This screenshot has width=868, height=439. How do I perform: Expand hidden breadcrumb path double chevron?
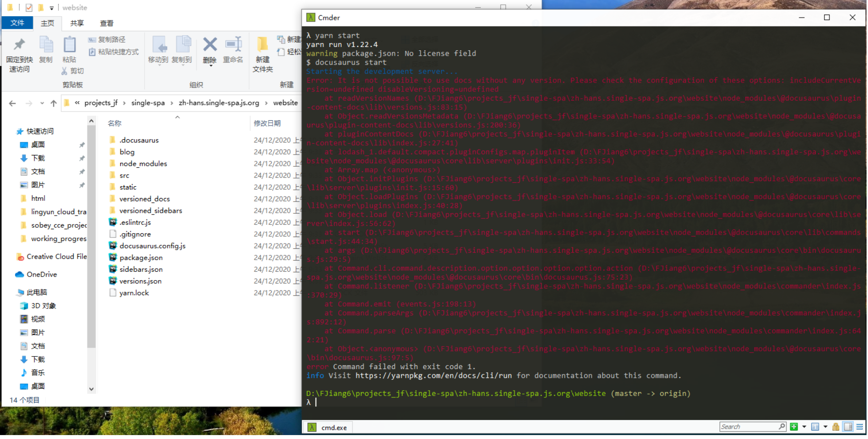77,103
